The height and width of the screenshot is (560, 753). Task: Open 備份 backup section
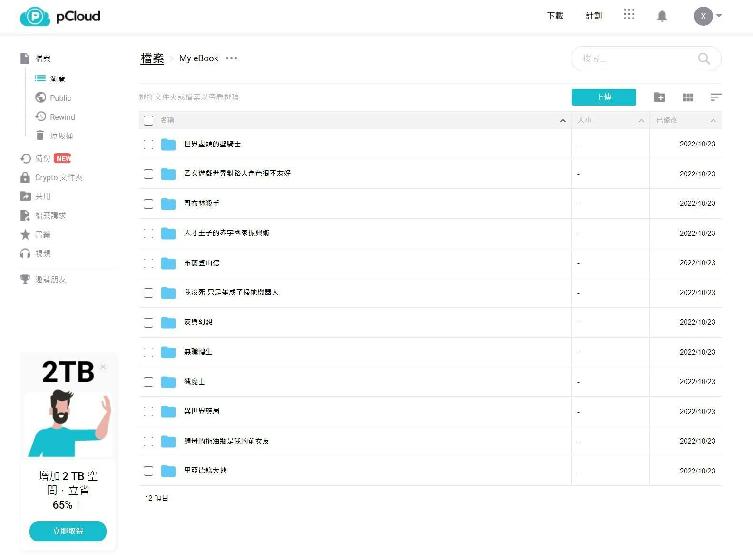click(45, 158)
